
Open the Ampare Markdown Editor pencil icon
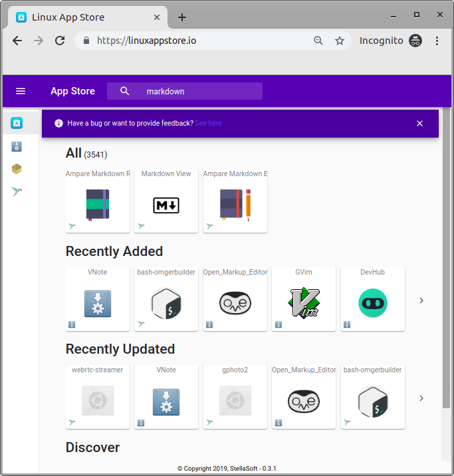235,205
